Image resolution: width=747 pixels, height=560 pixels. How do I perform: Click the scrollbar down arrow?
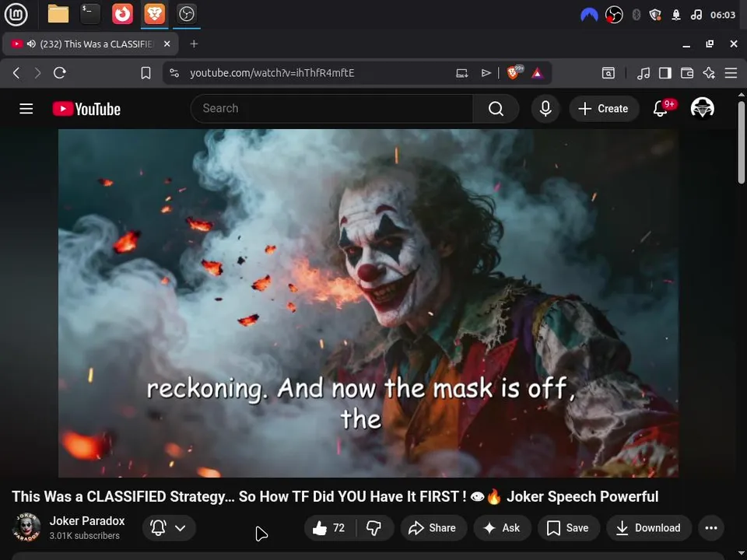[742, 555]
